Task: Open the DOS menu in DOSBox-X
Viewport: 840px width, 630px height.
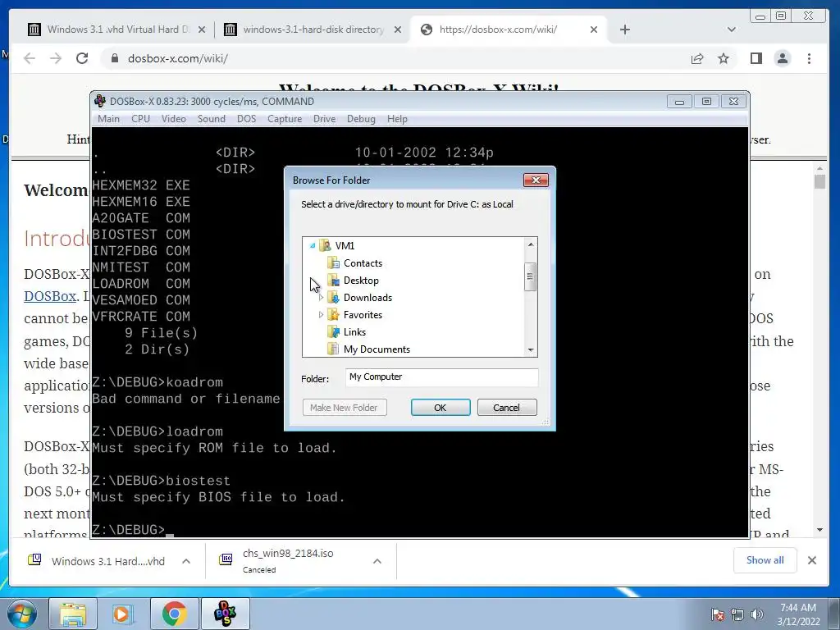Action: pos(246,119)
